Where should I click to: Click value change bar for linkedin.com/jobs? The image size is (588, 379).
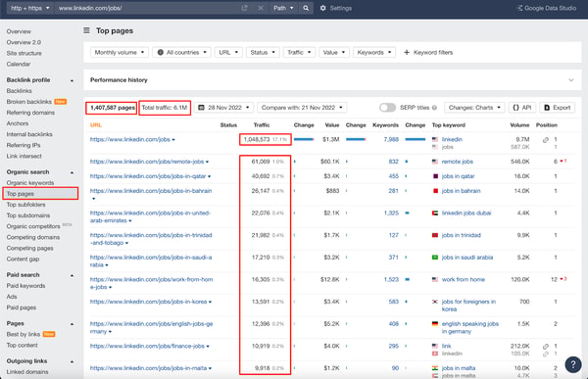click(356, 139)
